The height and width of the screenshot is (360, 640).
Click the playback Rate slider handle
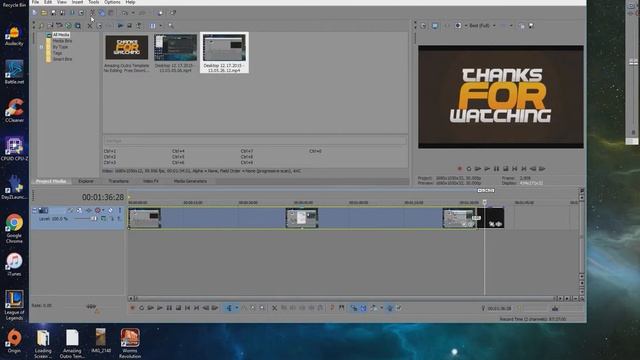pyautogui.click(x=91, y=306)
